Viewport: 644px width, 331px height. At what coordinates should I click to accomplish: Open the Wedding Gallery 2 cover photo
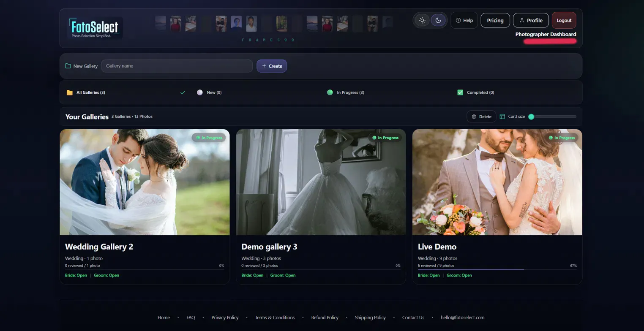click(145, 182)
